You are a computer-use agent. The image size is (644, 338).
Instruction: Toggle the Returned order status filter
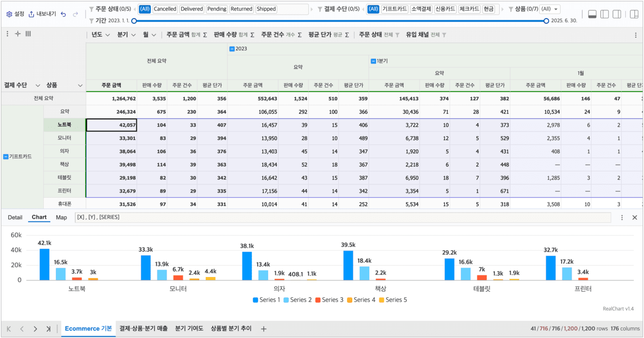[x=242, y=9]
